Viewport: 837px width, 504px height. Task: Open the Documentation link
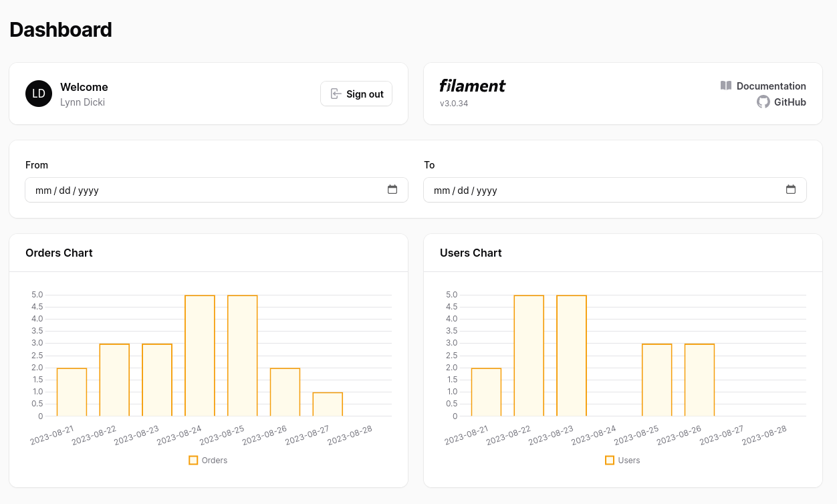pos(771,86)
